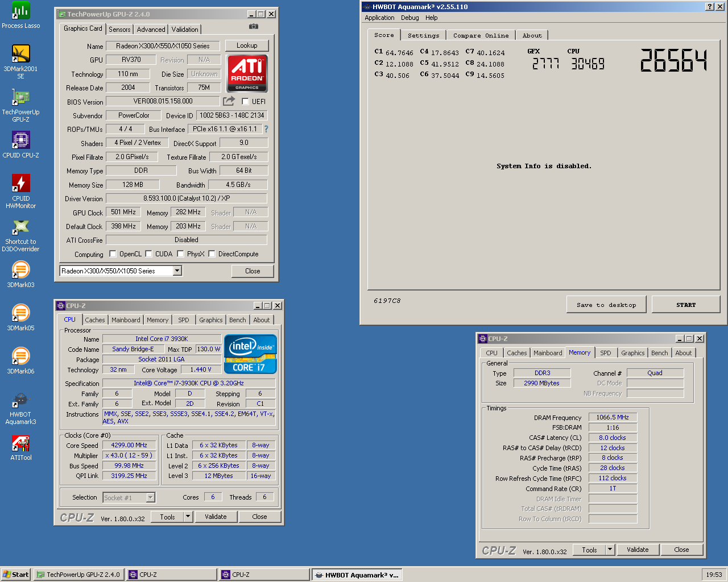Select the ATITool desktop icon
728x582 pixels.
[20, 447]
